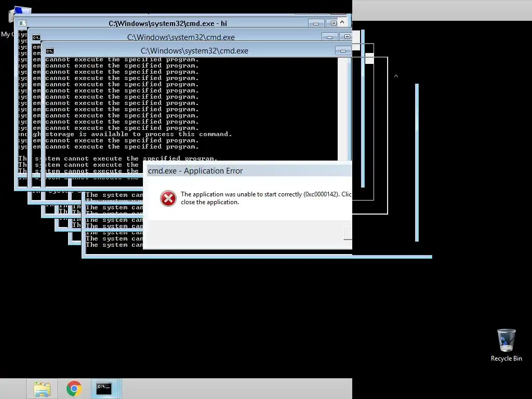Viewport: 532px width, 399px height.
Task: Click 'cmd.exe - Application Error' dialog title
Action: pyautogui.click(x=195, y=170)
